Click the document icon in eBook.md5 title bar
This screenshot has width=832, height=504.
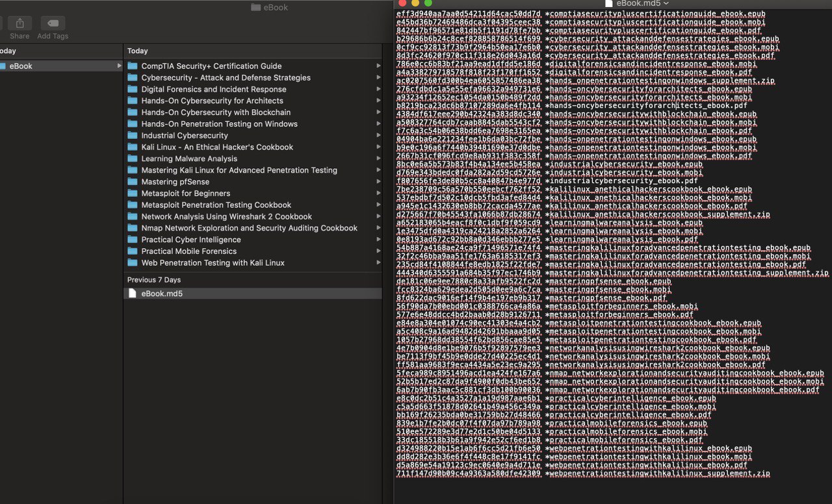click(610, 3)
